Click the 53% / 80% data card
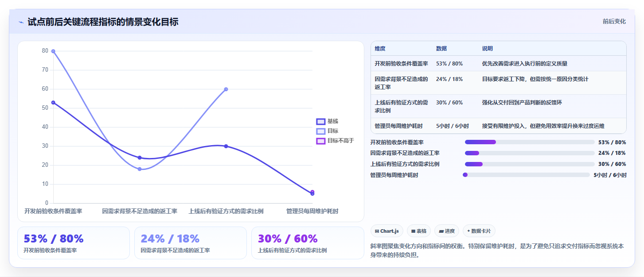The height and width of the screenshot is (277, 644). tap(74, 243)
